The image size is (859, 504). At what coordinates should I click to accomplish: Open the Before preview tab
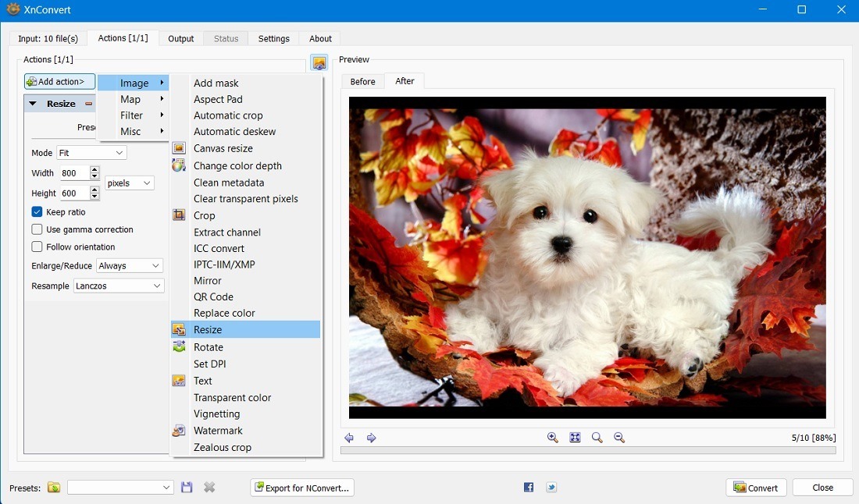point(362,80)
